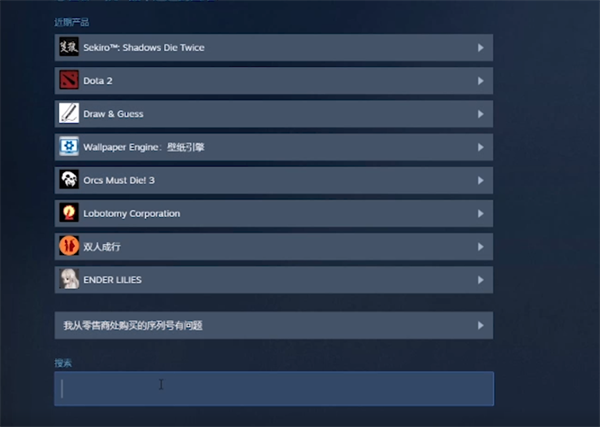
Task: Expand arrow on the Wallpaper Engine row
Action: coord(481,147)
